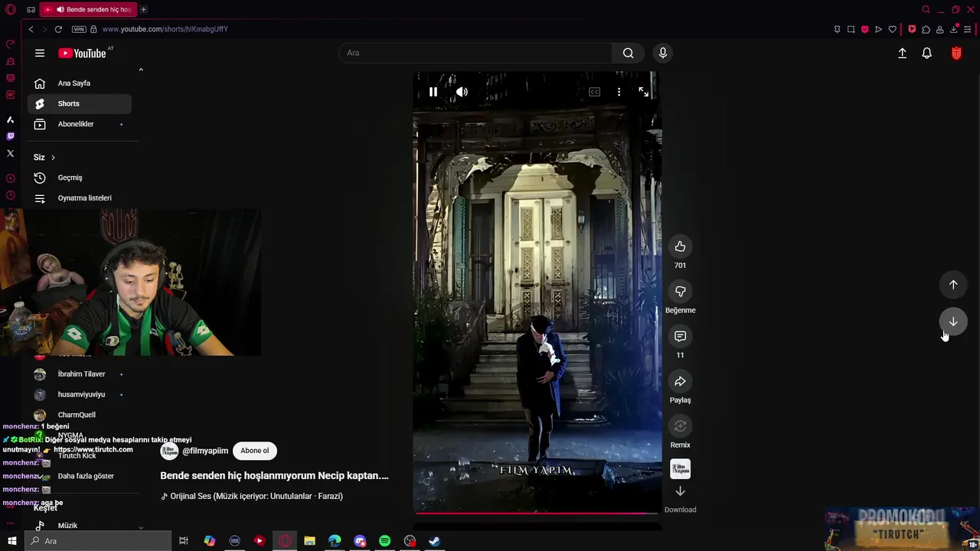Take a snapshot with the Opera snapshot icon

click(x=851, y=29)
